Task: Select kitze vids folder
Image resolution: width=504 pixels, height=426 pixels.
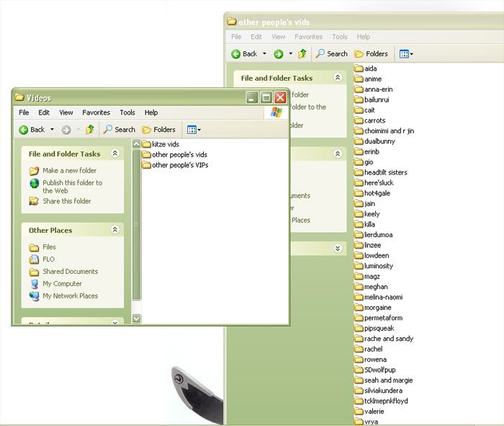Action: [x=161, y=144]
